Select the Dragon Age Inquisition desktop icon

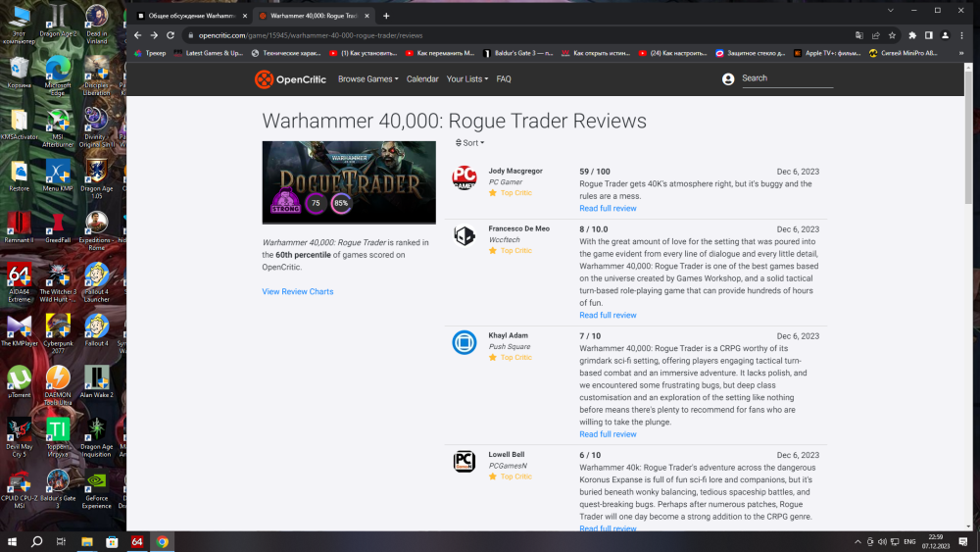click(x=96, y=437)
